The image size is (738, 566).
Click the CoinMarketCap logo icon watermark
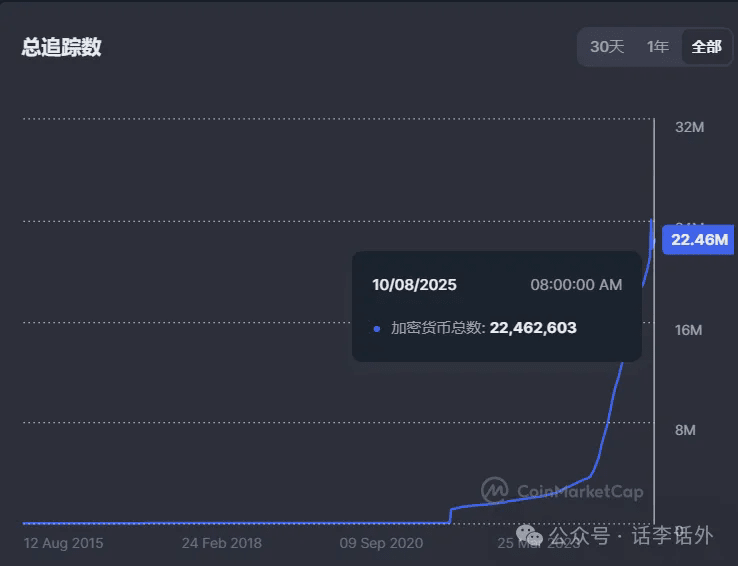click(495, 490)
